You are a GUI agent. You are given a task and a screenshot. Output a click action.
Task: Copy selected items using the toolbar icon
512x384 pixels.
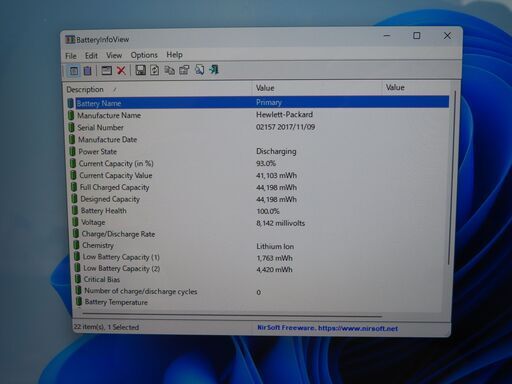(x=169, y=70)
